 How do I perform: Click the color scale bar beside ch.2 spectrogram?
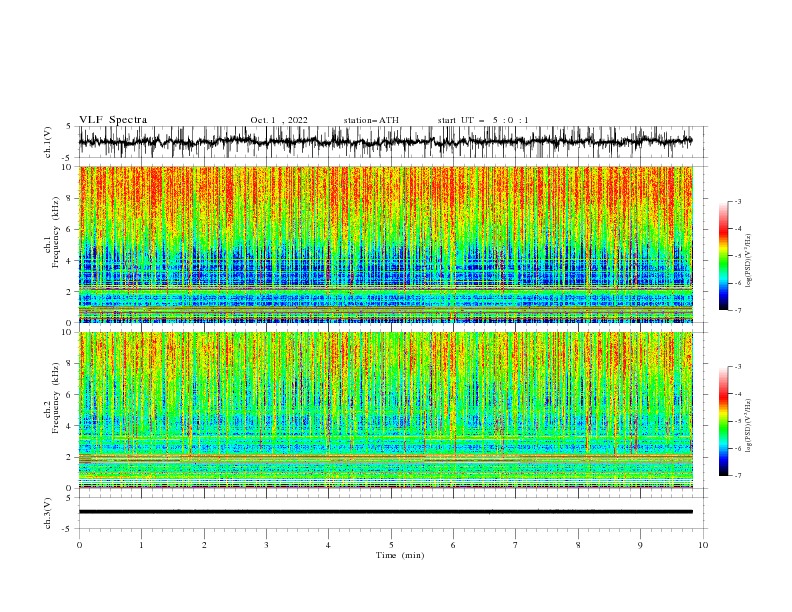tap(724, 421)
